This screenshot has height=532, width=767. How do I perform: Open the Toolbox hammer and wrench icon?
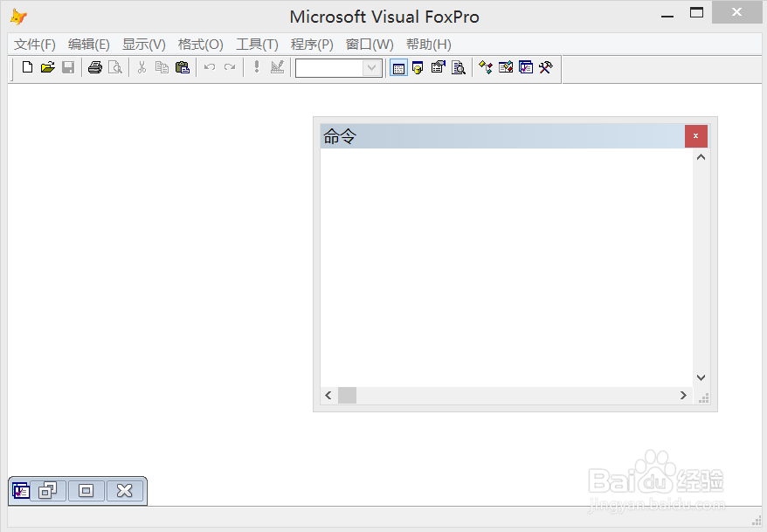[546, 67]
